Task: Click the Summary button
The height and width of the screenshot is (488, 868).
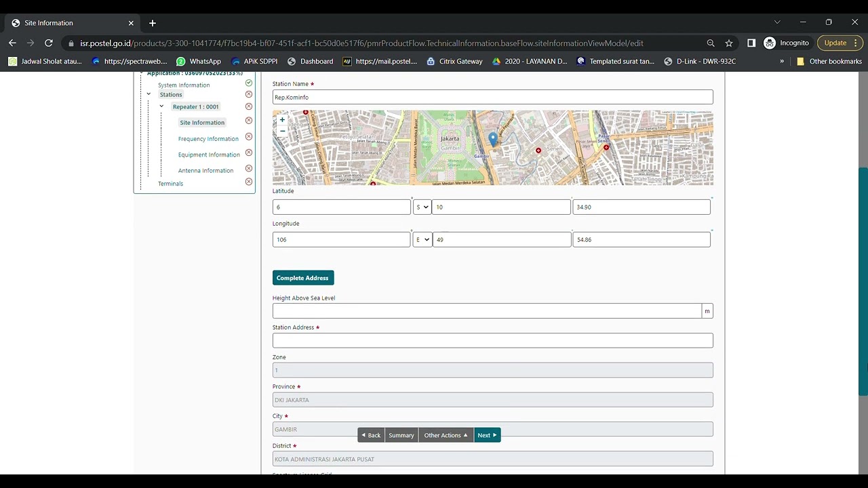Action: [x=401, y=435]
